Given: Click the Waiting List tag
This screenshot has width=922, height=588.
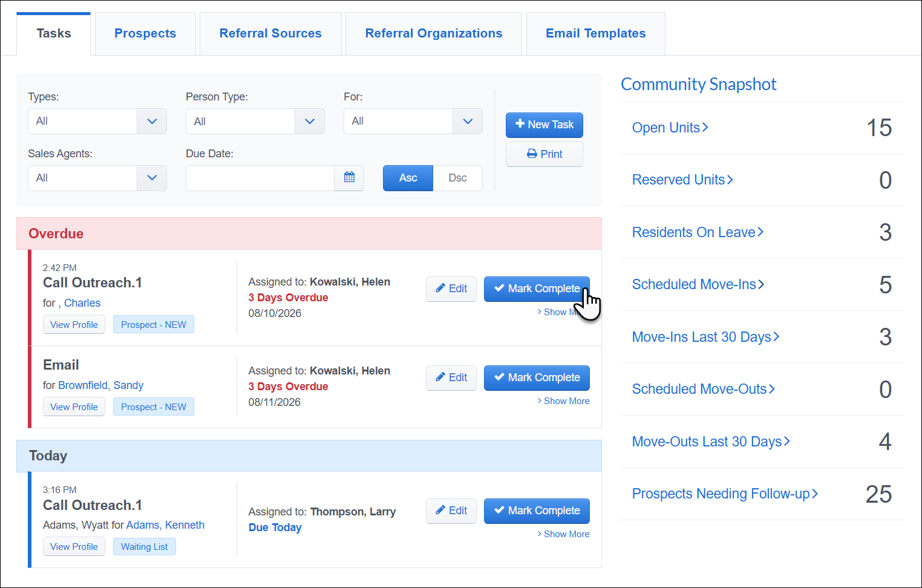Looking at the screenshot, I should [x=145, y=547].
